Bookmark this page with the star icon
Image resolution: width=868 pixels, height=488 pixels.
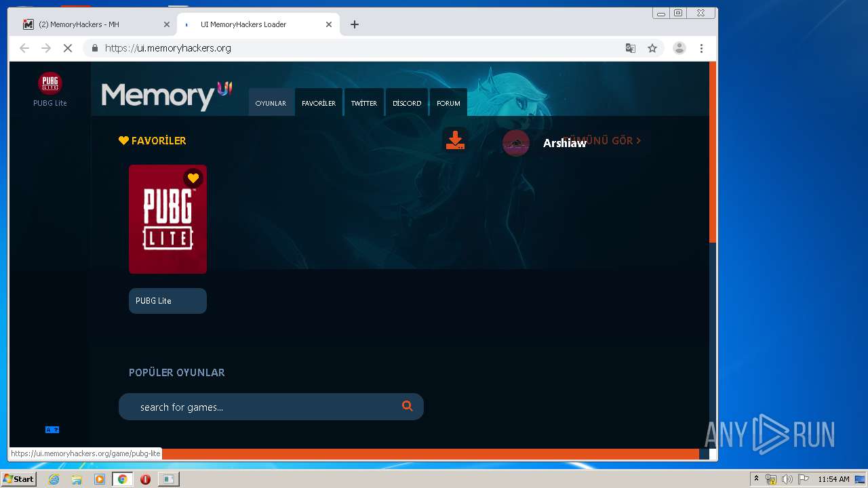point(652,48)
